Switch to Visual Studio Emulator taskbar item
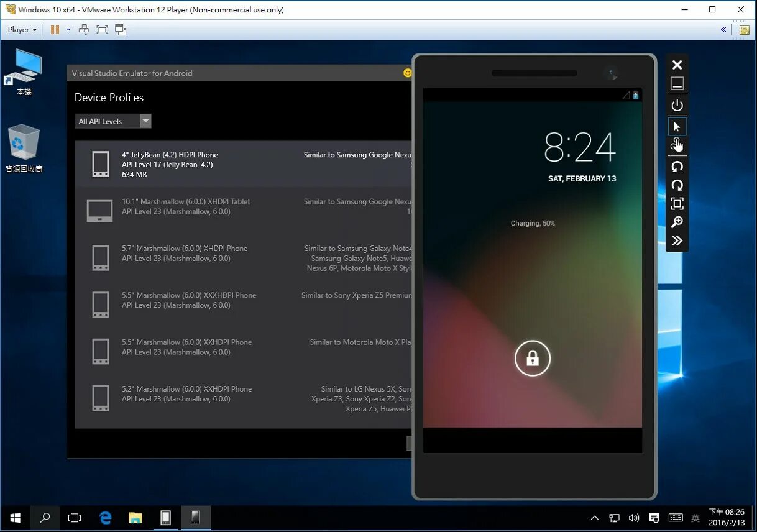The image size is (757, 532). coord(165,518)
